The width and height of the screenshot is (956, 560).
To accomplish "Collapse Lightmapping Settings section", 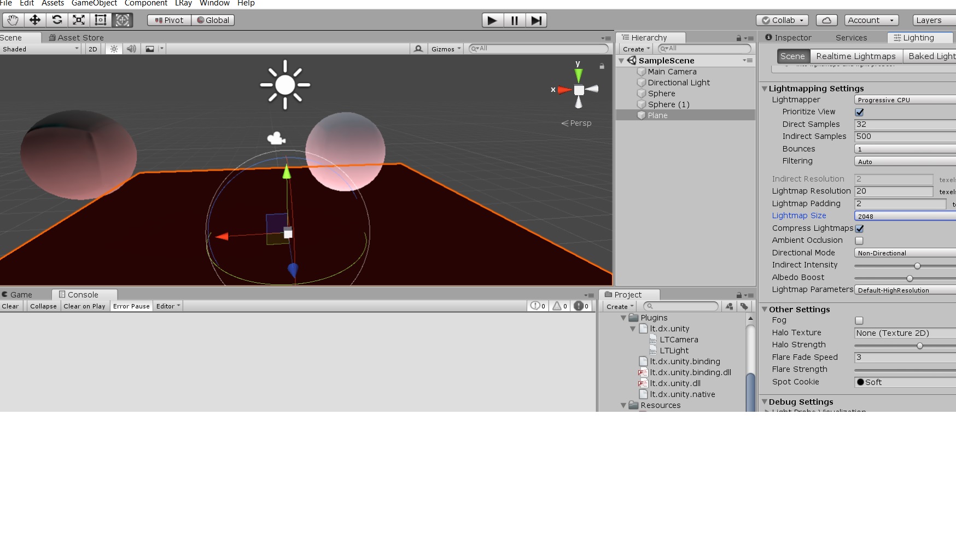I will coord(765,89).
